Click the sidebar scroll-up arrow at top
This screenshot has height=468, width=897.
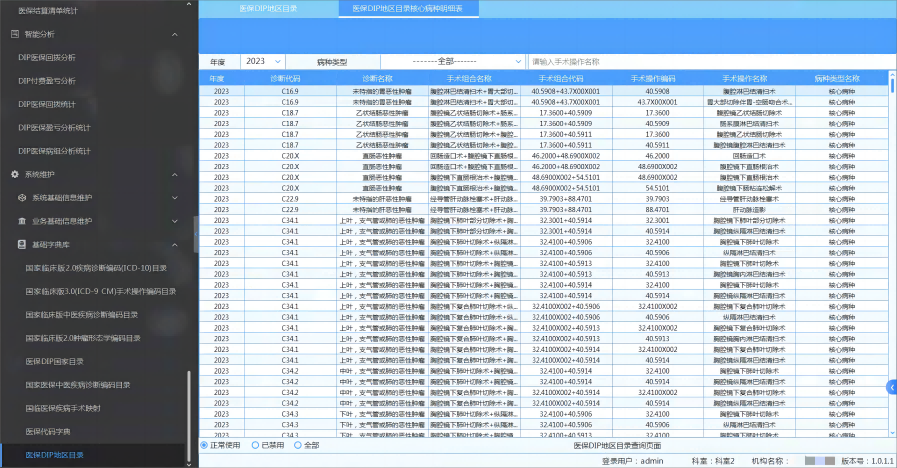click(189, 4)
